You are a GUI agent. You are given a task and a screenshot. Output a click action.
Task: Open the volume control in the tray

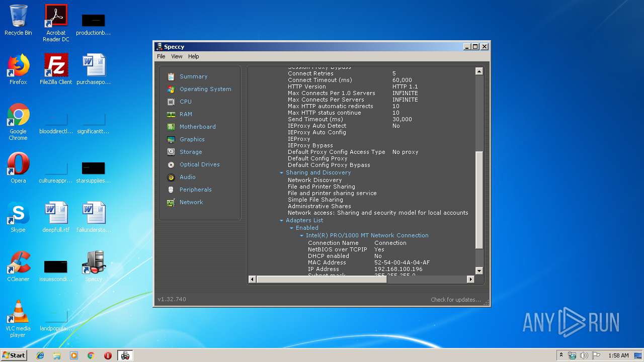coord(584,355)
